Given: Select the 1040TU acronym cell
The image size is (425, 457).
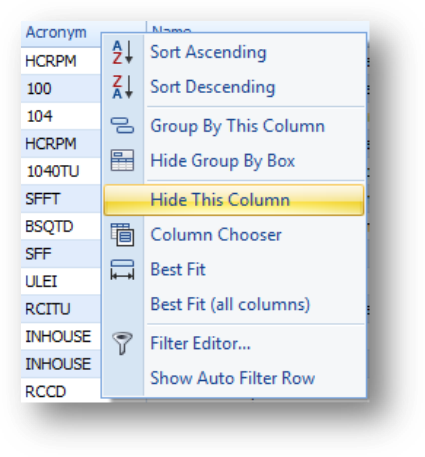Looking at the screenshot, I should 61,171.
